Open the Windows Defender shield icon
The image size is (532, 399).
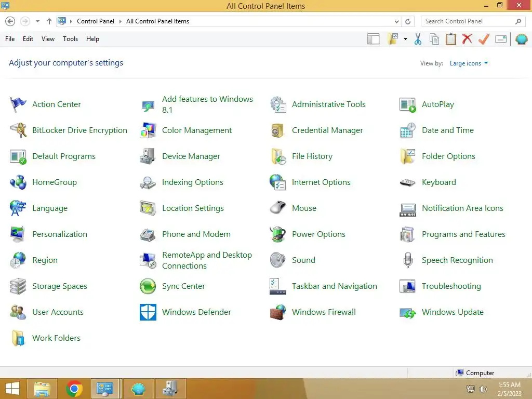(x=148, y=312)
